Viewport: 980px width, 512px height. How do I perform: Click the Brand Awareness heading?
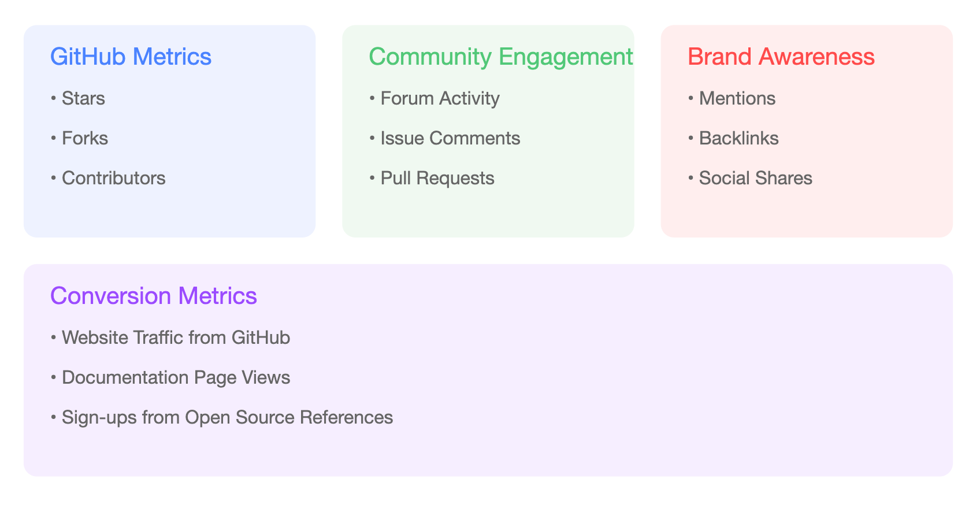(x=781, y=57)
